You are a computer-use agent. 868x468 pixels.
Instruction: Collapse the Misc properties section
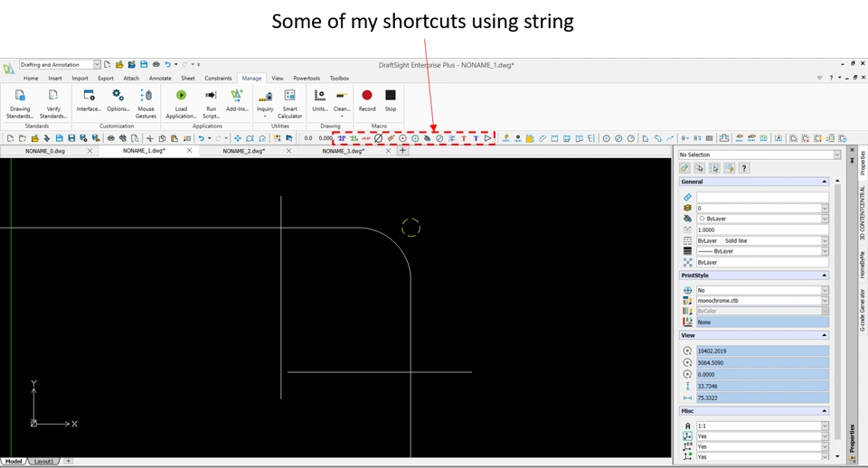click(824, 411)
